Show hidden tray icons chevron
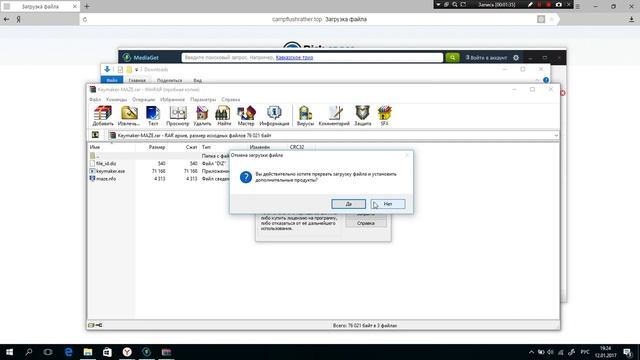The height and width of the screenshot is (360, 640). 531,352
